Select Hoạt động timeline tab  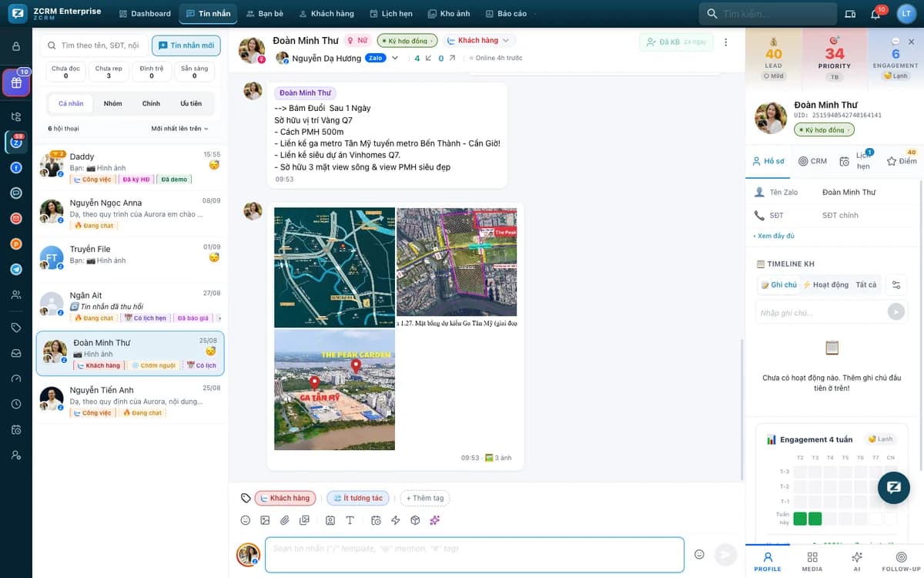[825, 284]
